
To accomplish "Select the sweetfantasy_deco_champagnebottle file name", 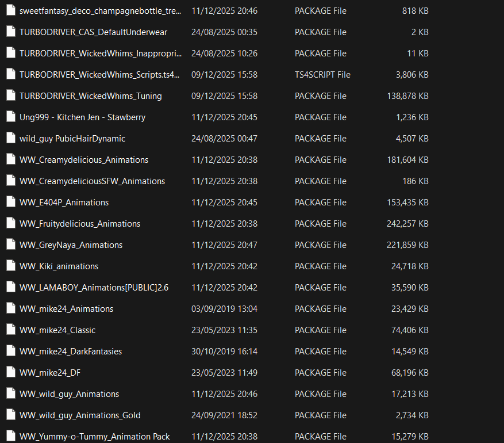I will coord(101,11).
